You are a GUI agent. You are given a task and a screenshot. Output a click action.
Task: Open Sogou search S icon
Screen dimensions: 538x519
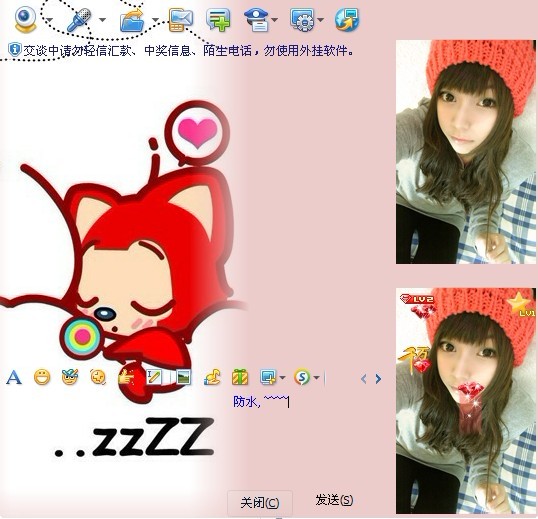(302, 377)
